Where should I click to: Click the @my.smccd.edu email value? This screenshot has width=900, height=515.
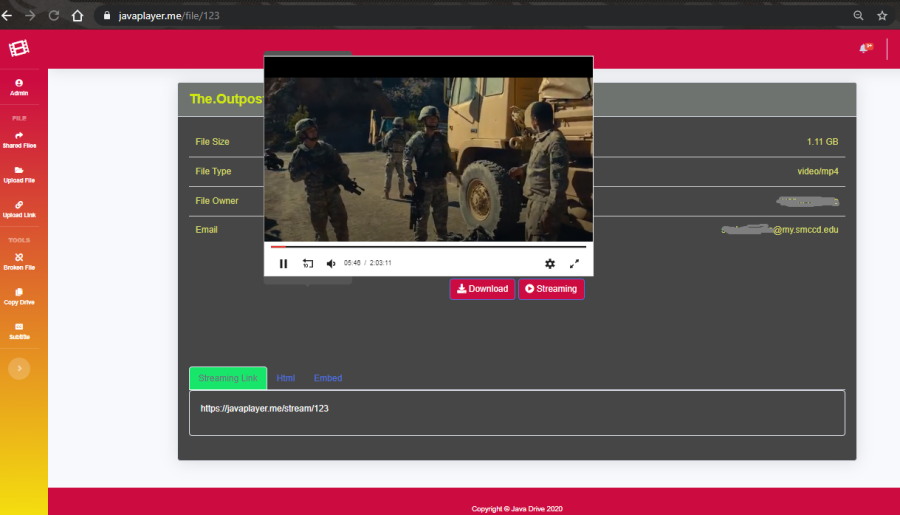click(805, 230)
